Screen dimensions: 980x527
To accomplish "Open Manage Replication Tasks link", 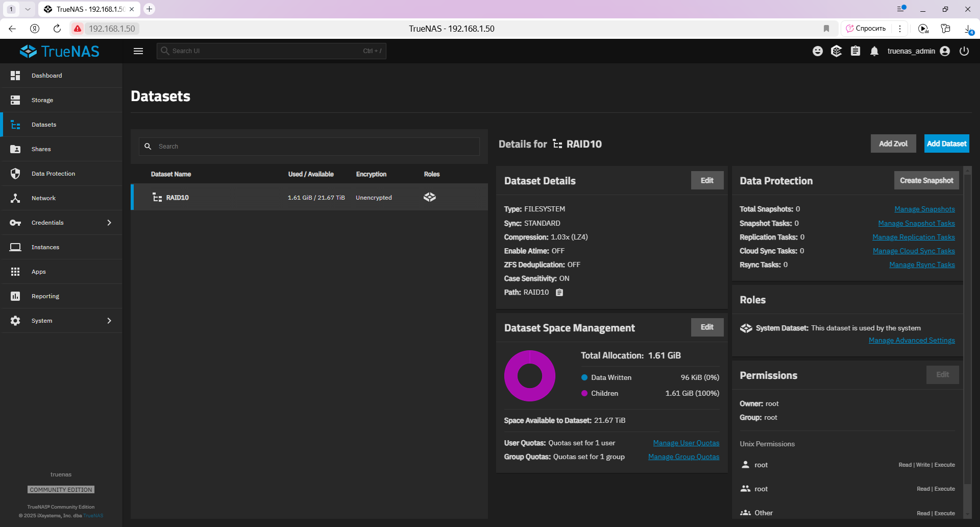I will pyautogui.click(x=914, y=237).
